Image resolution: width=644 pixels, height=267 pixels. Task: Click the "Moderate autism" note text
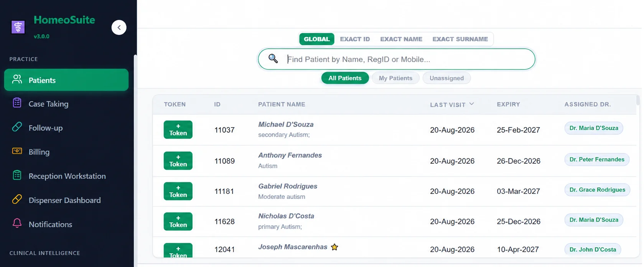click(282, 197)
